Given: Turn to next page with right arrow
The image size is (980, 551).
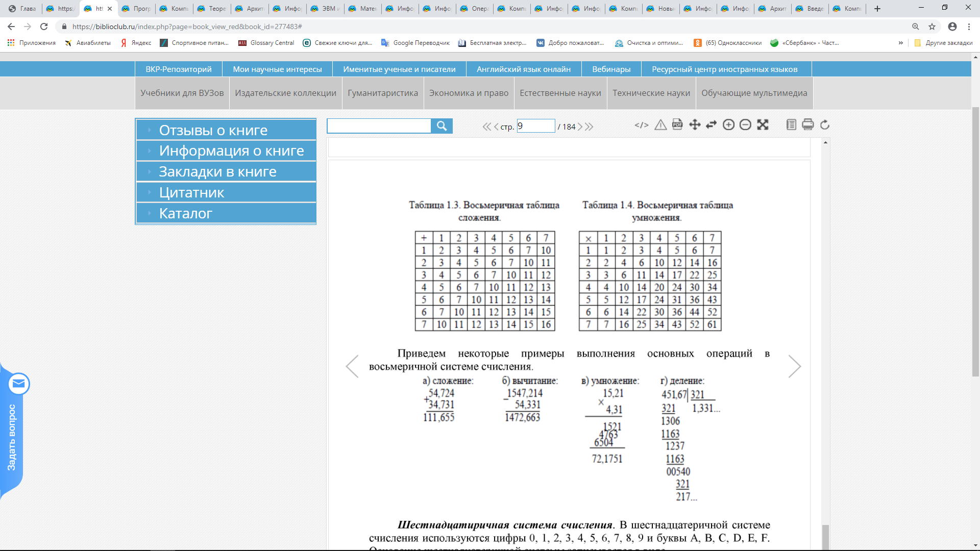Looking at the screenshot, I should (794, 366).
